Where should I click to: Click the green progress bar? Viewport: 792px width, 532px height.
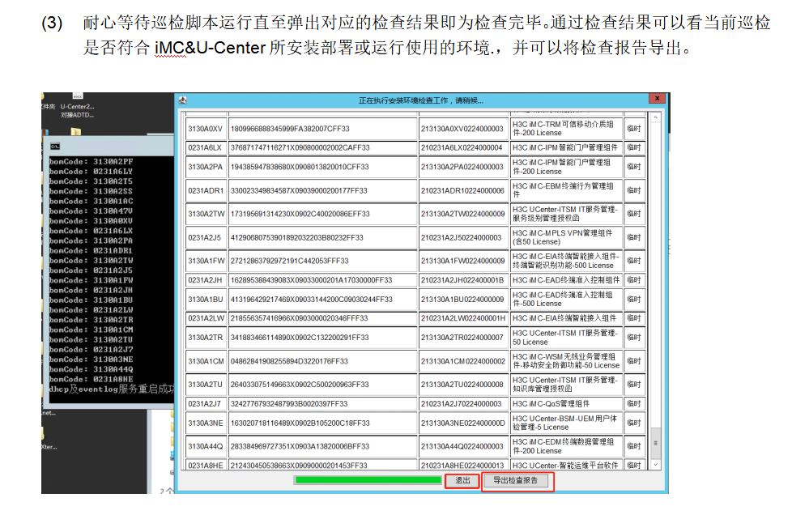click(x=368, y=480)
